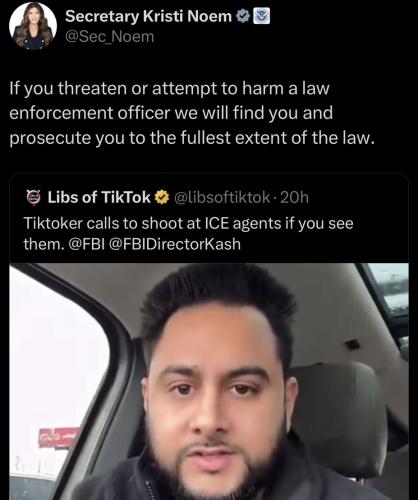Click the government affiliation badge after the verified check
The image size is (418, 500).
[x=262, y=16]
